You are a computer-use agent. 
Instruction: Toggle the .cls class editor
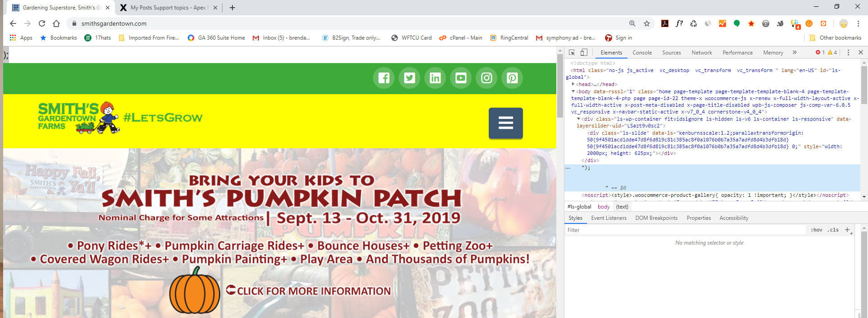pyautogui.click(x=833, y=230)
